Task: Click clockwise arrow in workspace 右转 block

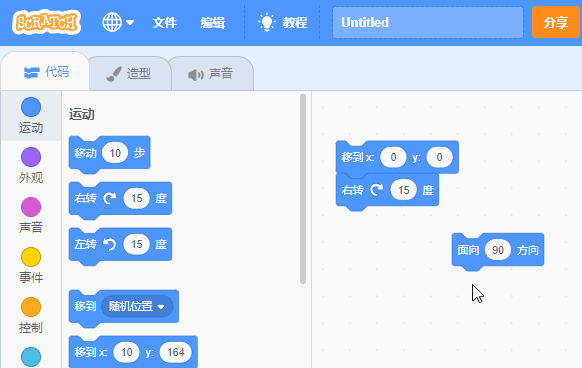Action: [x=377, y=190]
